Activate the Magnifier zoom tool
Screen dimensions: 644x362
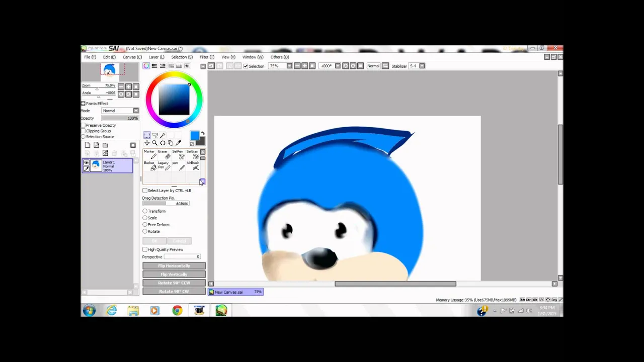[x=155, y=143]
